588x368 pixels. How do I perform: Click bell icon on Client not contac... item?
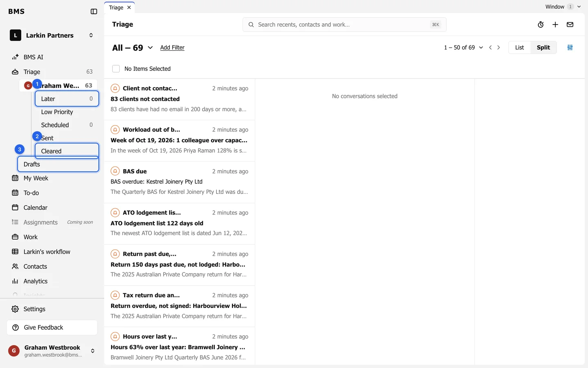[115, 88]
